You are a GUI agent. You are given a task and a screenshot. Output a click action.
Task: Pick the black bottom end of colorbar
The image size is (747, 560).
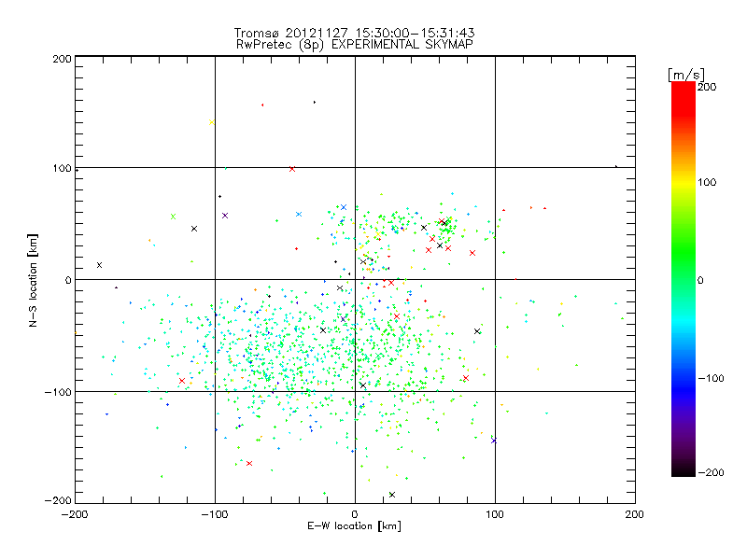[x=684, y=471]
